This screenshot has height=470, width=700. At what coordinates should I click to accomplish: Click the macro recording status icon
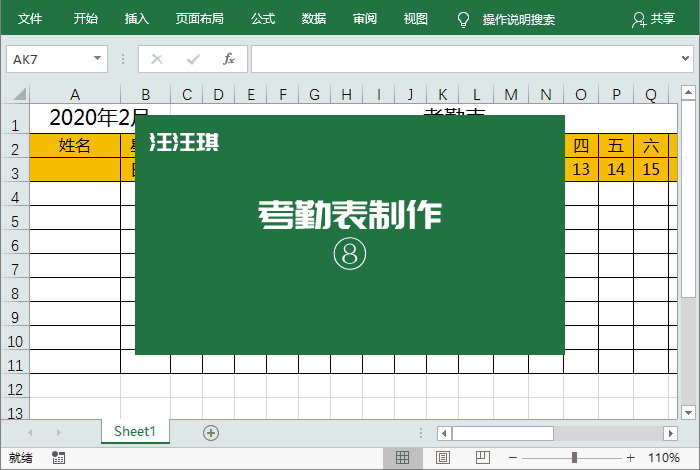coord(58,458)
